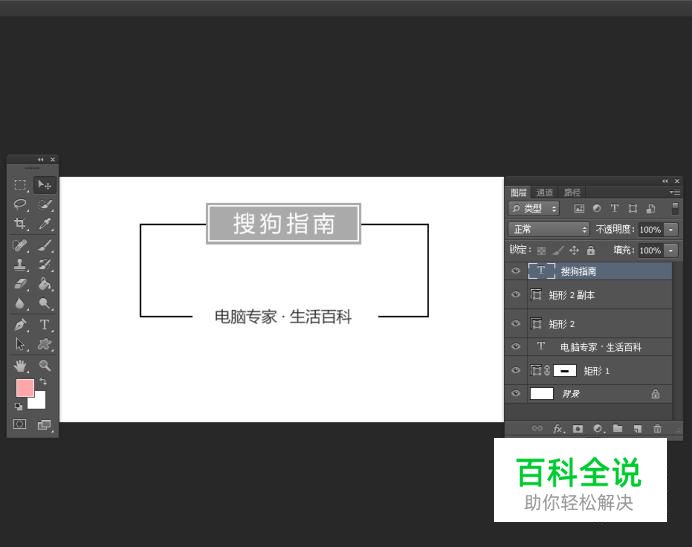Open the white background color picker
The image size is (692, 547).
tap(39, 402)
